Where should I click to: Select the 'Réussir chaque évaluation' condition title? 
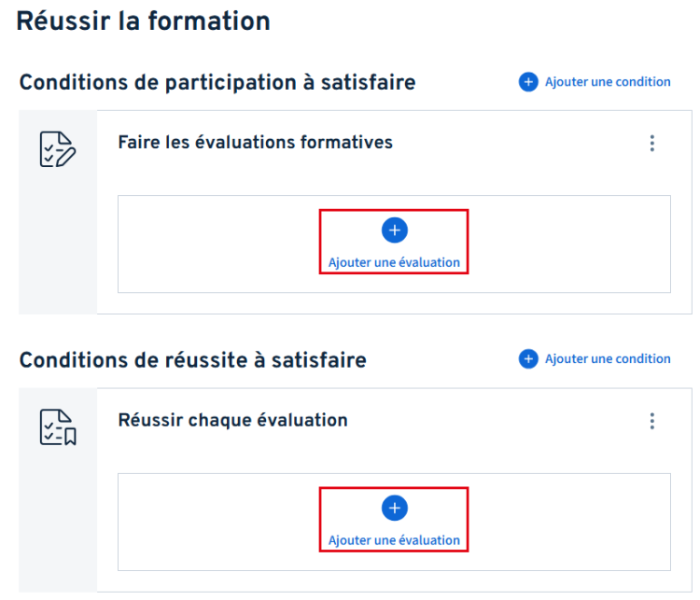[232, 420]
